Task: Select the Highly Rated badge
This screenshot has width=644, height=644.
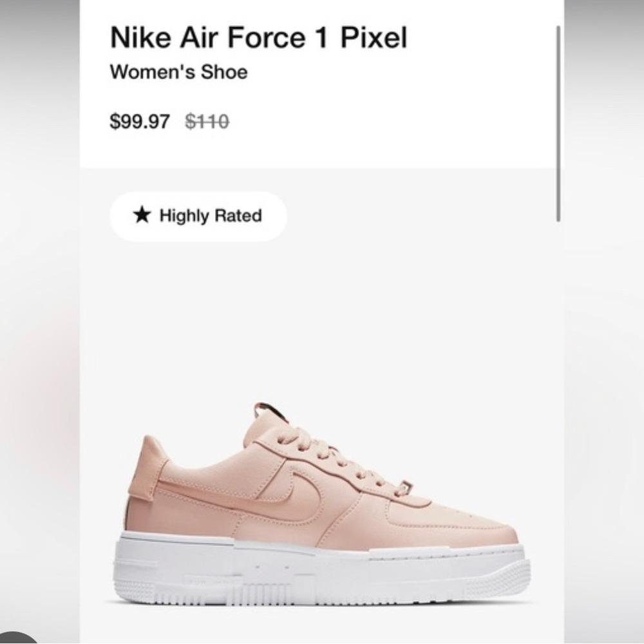Action: [197, 216]
